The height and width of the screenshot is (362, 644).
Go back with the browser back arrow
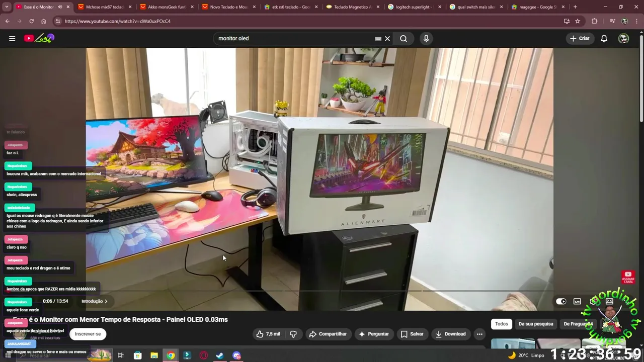click(x=8, y=21)
